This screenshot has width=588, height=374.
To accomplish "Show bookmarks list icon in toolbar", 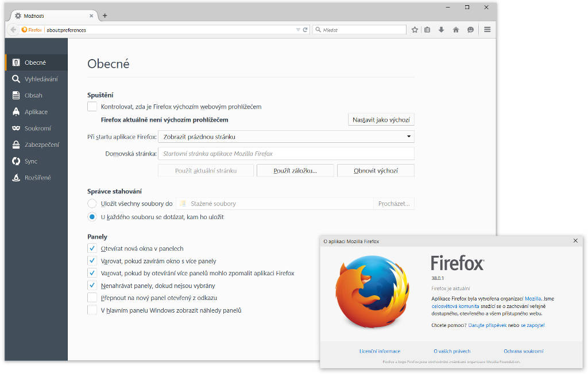I will tap(427, 30).
